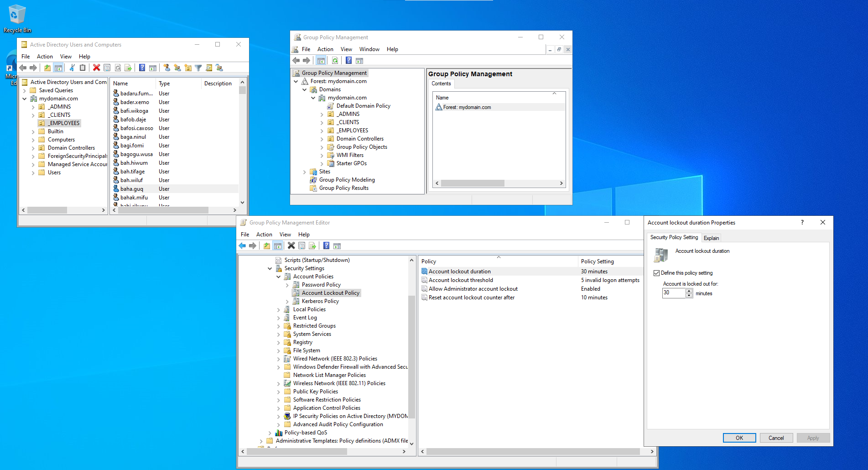Click Properties icon in Active Directory toolbar
Viewport: 868px width, 470px height.
107,68
